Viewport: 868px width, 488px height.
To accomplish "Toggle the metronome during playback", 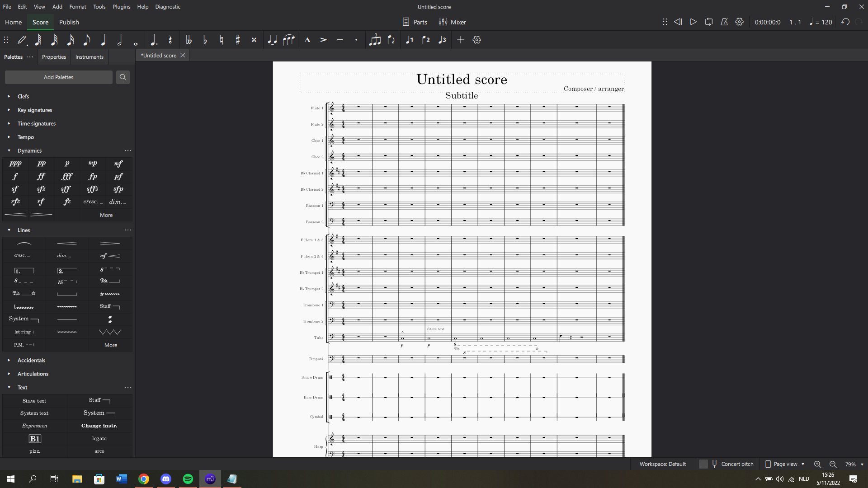I will pyautogui.click(x=724, y=22).
